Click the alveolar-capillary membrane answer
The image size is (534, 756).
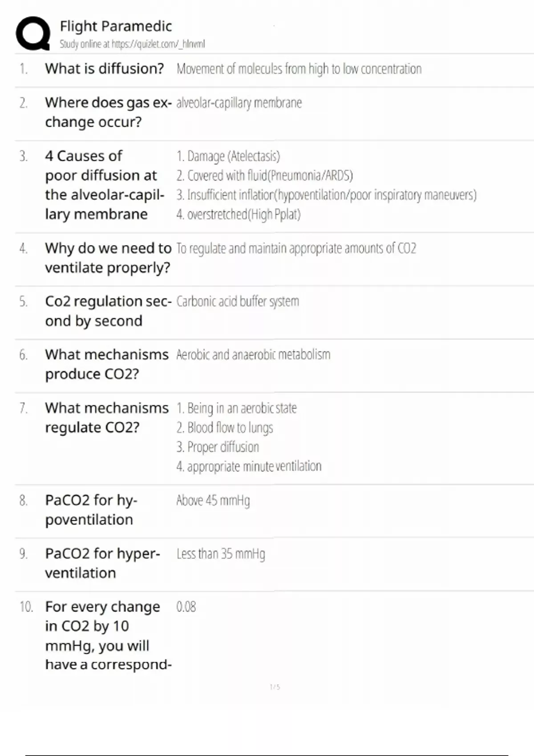click(x=239, y=103)
